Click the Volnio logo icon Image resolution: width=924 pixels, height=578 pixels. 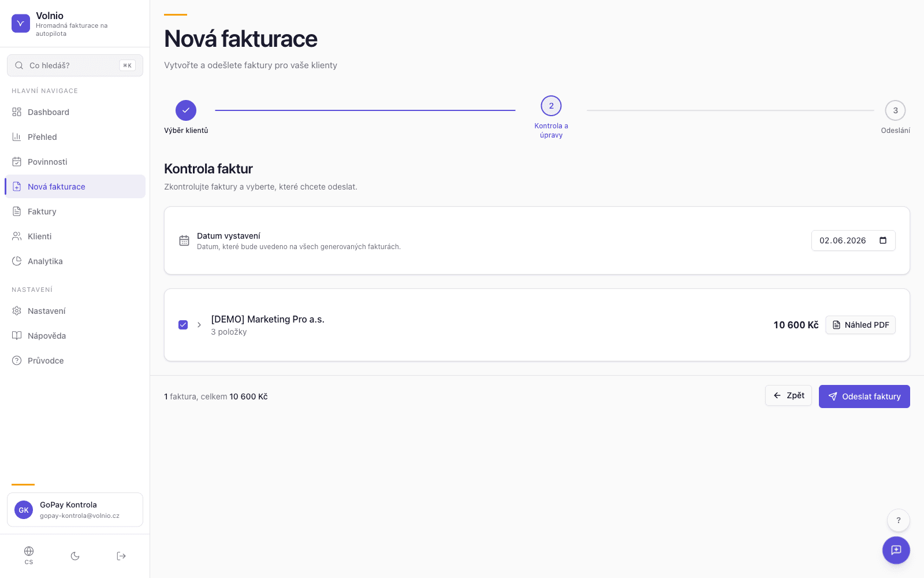21,24
